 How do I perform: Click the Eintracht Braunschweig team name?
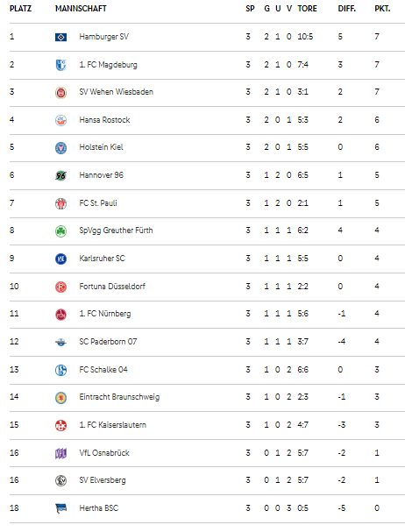tap(119, 397)
